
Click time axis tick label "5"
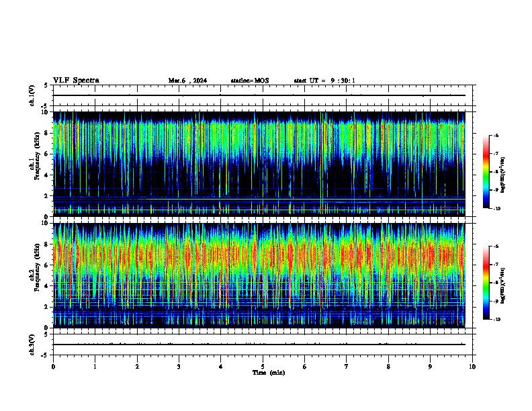(x=263, y=367)
